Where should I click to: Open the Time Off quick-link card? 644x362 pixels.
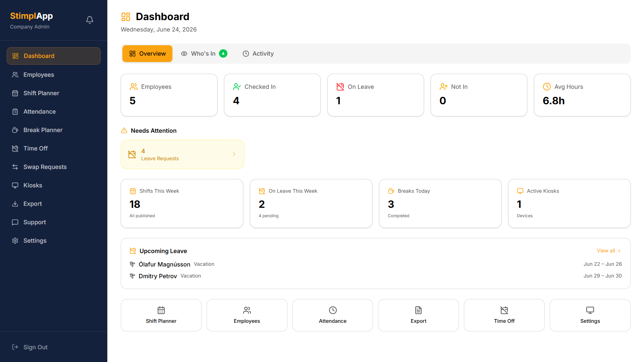pyautogui.click(x=504, y=315)
